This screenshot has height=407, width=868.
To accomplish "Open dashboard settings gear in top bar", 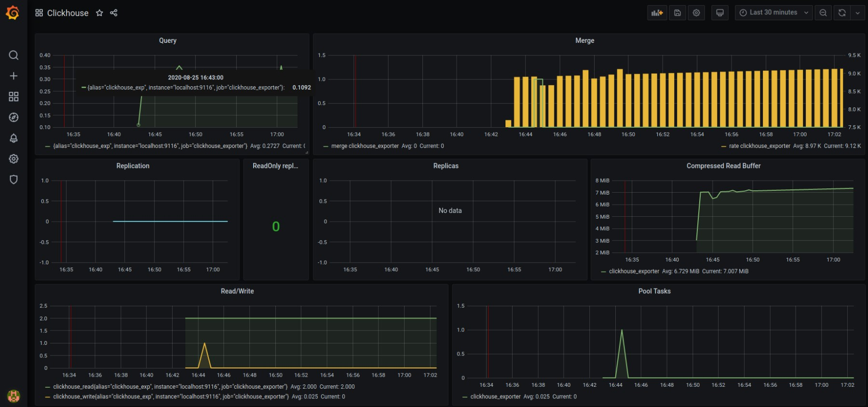I will coord(696,13).
